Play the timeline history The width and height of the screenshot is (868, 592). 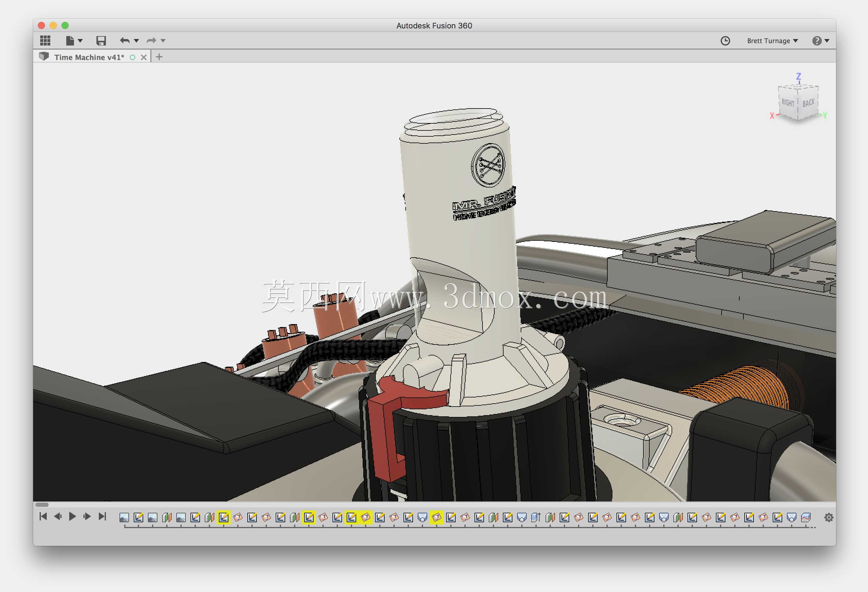72,516
